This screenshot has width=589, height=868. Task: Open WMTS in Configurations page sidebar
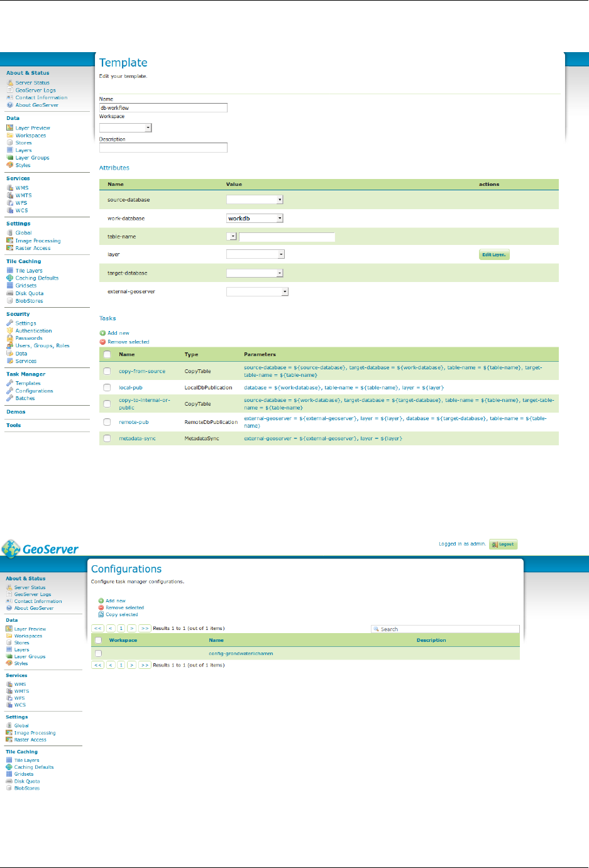point(21,691)
